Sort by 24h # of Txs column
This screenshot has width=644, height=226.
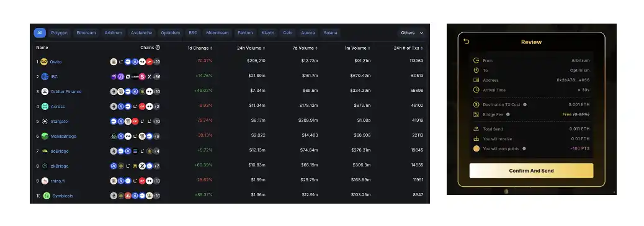pos(408,48)
